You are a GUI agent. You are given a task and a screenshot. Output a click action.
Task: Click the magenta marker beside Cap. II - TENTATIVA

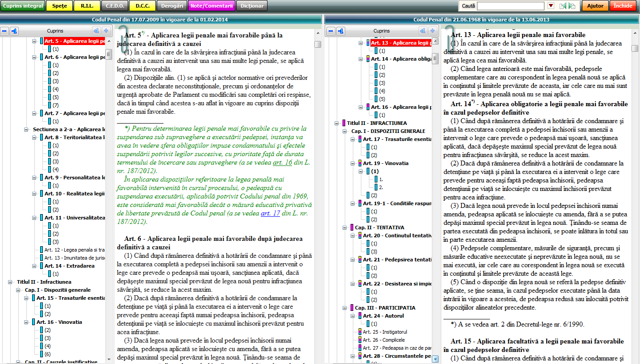352,227
